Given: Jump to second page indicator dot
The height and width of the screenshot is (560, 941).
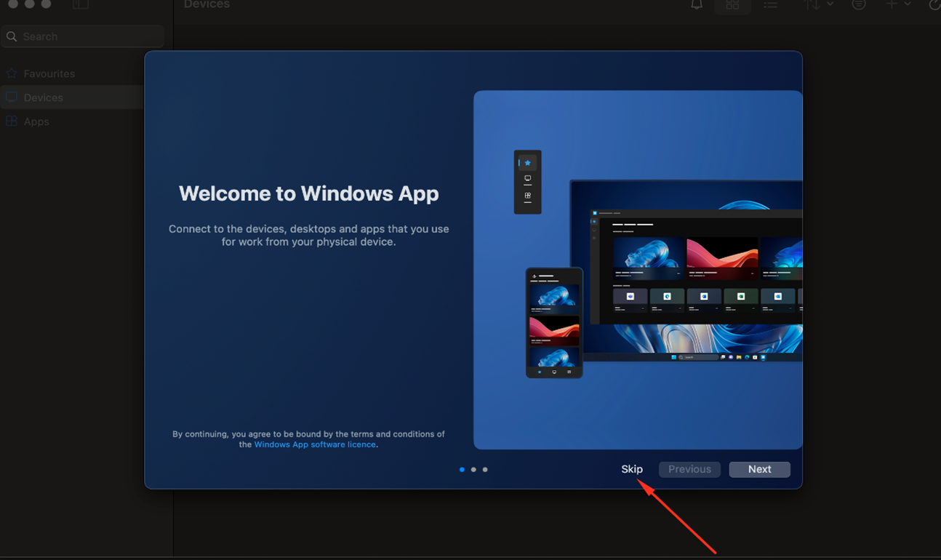Looking at the screenshot, I should pyautogui.click(x=473, y=470).
